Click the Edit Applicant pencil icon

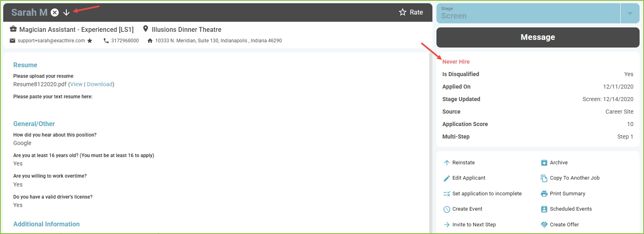[x=446, y=178]
